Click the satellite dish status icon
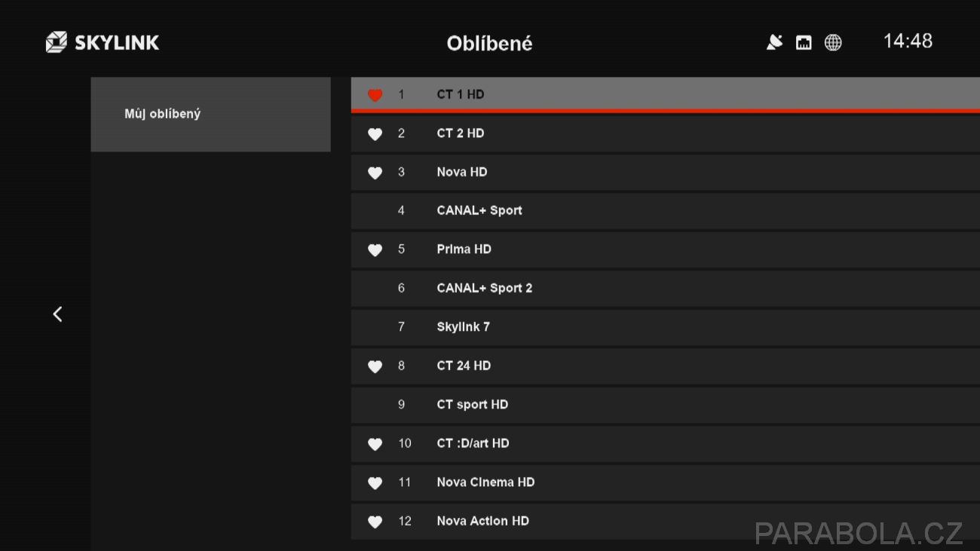Viewport: 980px width, 551px height. pyautogui.click(x=774, y=43)
